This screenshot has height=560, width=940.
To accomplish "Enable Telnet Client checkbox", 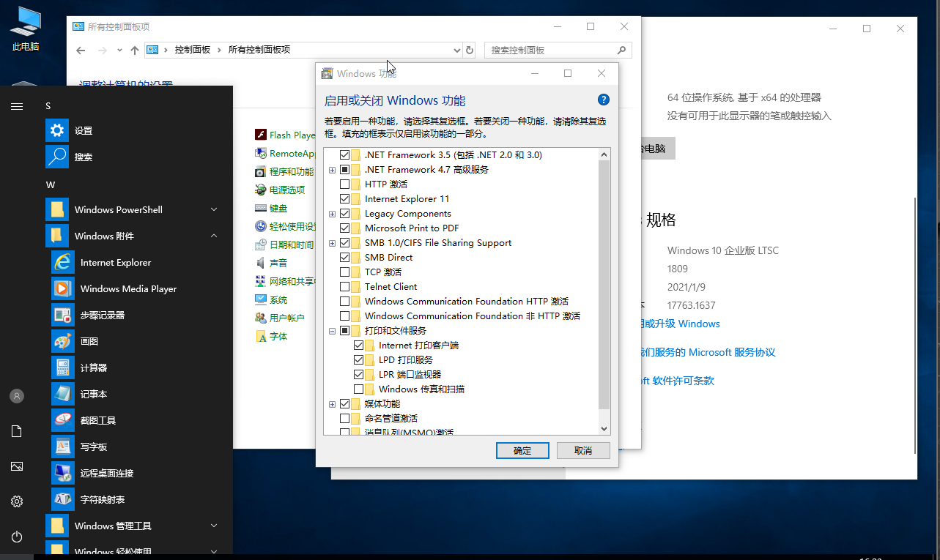I will 345,287.
